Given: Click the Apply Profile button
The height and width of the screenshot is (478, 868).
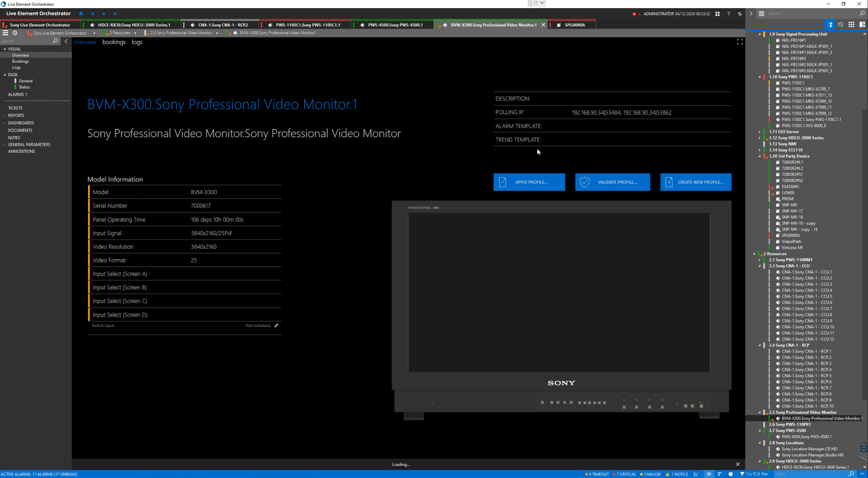Looking at the screenshot, I should 529,182.
